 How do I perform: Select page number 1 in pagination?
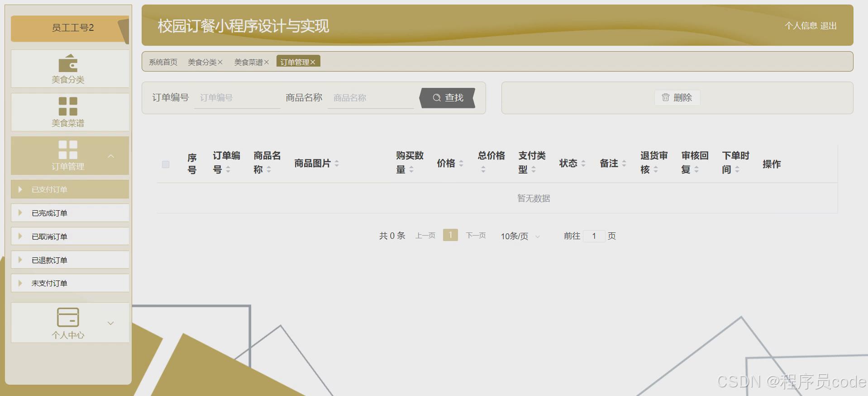point(450,235)
